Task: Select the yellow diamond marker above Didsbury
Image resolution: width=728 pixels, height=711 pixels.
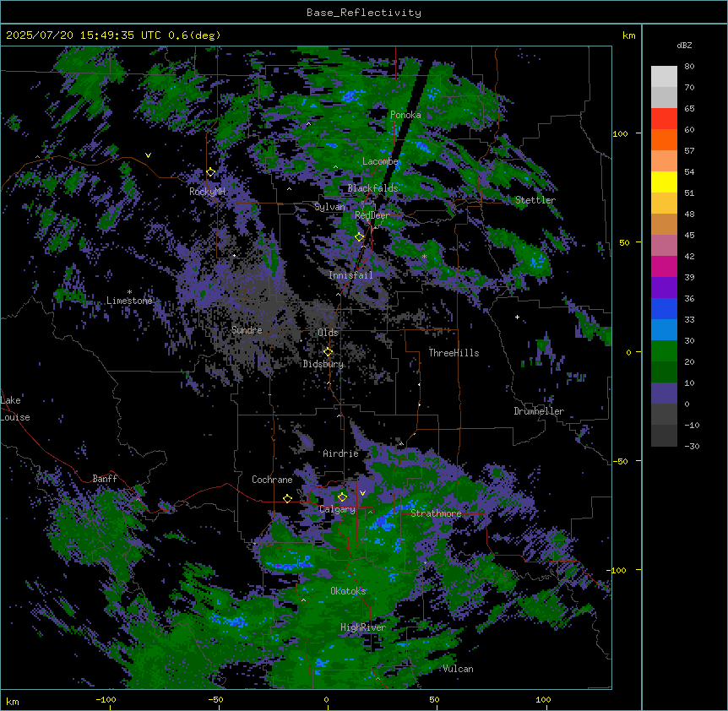Action: [328, 351]
